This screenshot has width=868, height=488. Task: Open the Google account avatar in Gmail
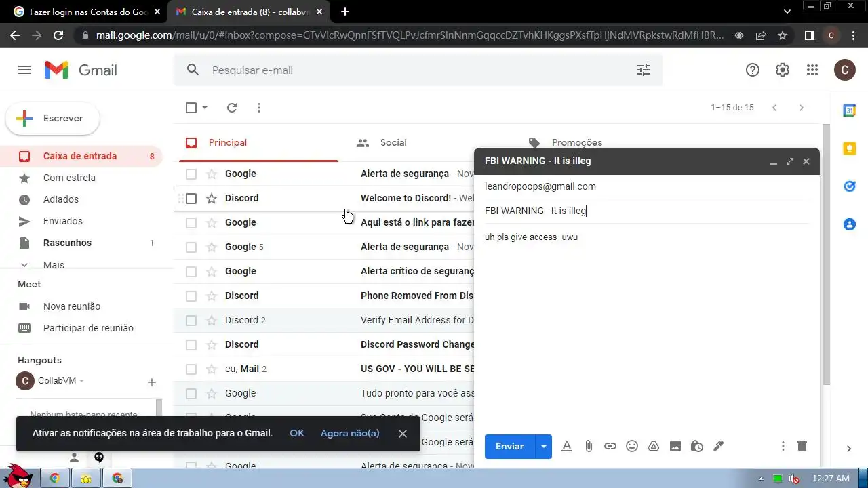tap(844, 70)
